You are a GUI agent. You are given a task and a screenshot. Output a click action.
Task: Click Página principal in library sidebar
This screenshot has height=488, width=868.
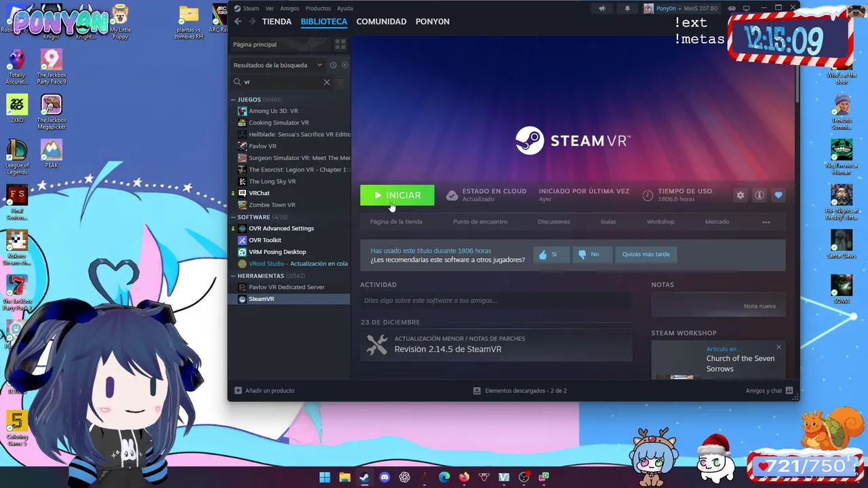[x=280, y=44]
